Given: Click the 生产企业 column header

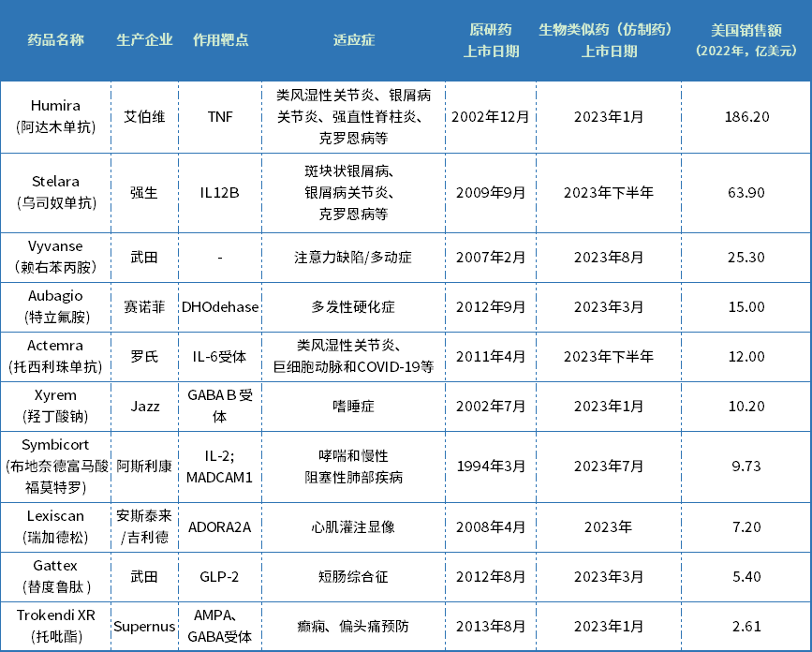Looking at the screenshot, I should pos(144,40).
